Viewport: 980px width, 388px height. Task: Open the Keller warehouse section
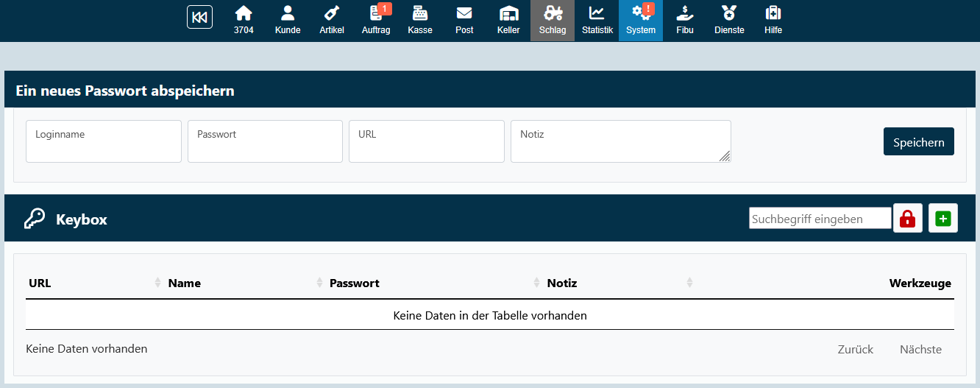pyautogui.click(x=508, y=20)
